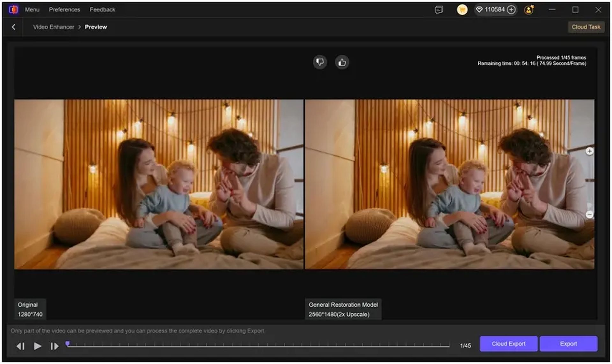Click the application logo icon
This screenshot has width=612, height=364.
click(13, 9)
